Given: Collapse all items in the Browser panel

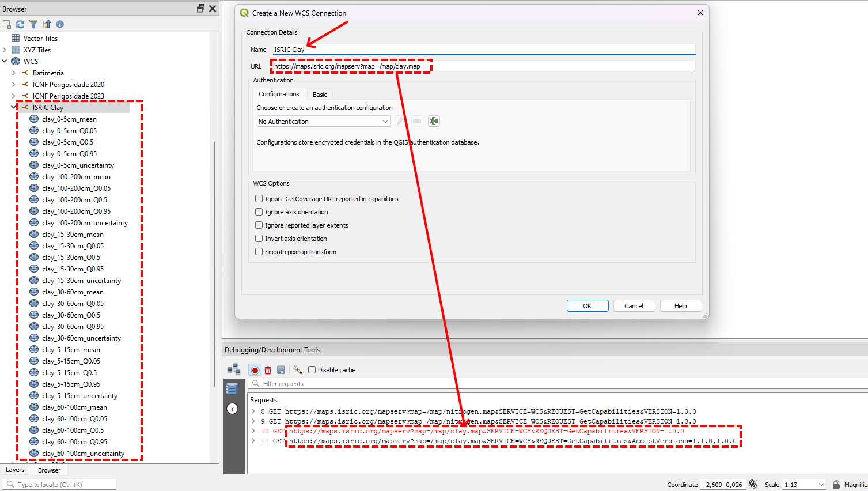Looking at the screenshot, I should point(47,24).
